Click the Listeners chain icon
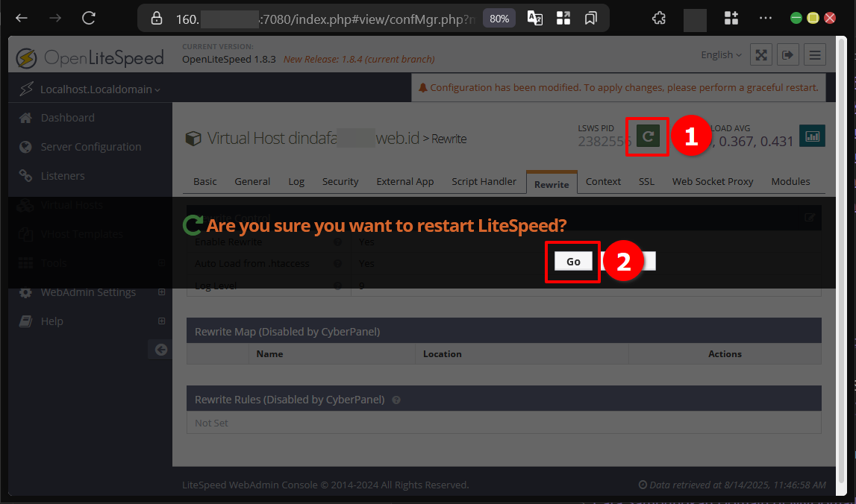Image resolution: width=856 pixels, height=504 pixels. click(25, 176)
